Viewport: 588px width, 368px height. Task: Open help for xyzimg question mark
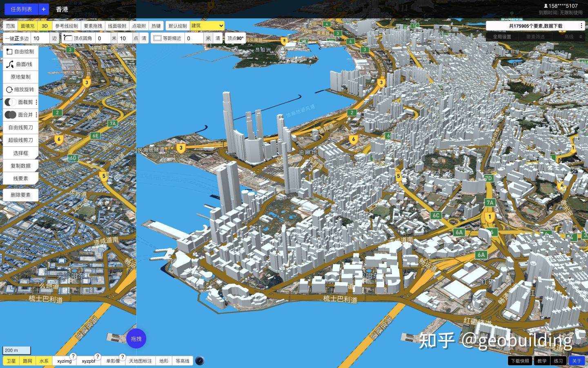[73, 357]
